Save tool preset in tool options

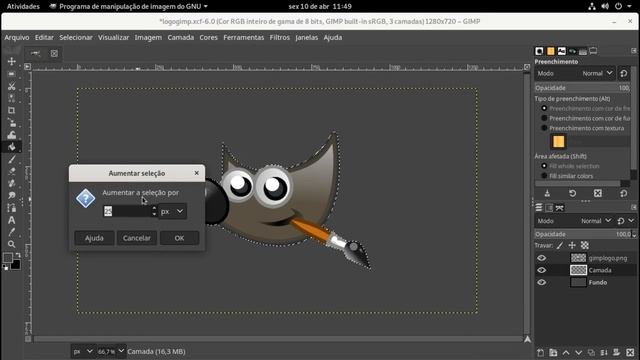547,193
